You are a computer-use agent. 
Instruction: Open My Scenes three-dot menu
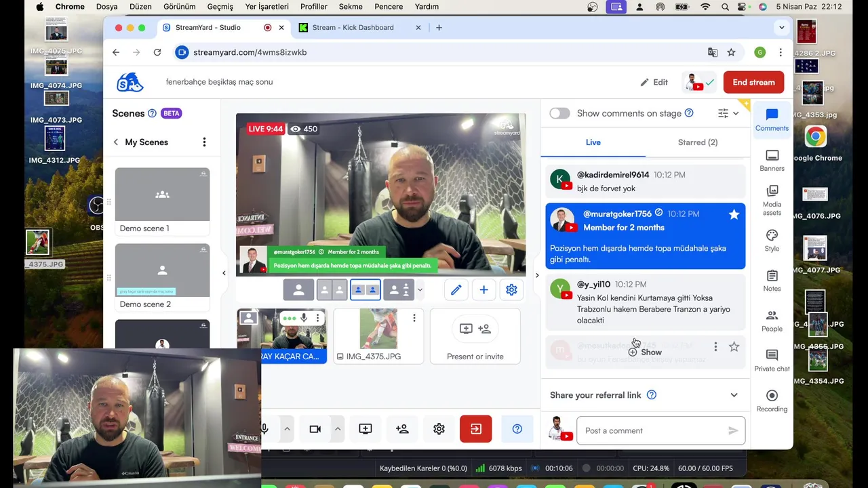click(x=204, y=142)
